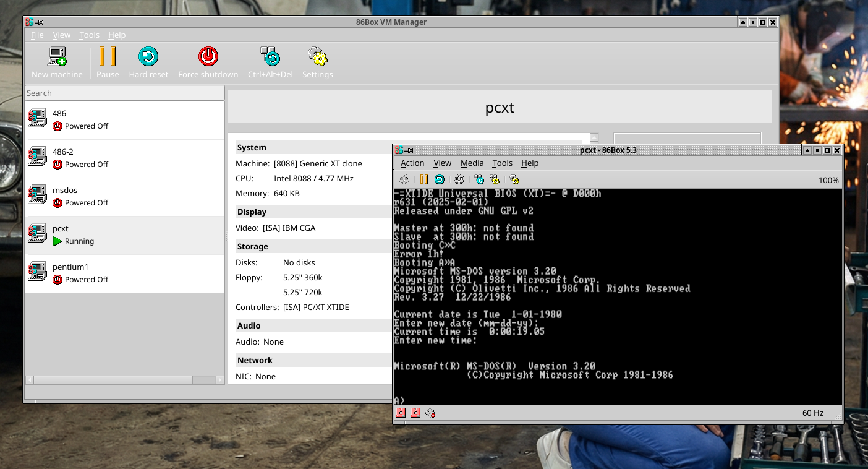Send Ctrl+Alt+Esc from pcxt window toolbar
Image resolution: width=868 pixels, height=469 pixels.
coord(495,179)
